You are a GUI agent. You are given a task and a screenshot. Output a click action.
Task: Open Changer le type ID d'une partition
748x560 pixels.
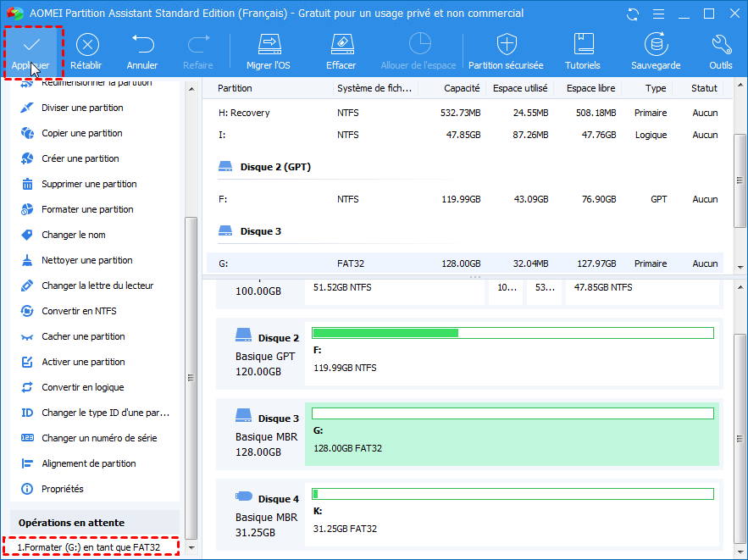coord(105,413)
